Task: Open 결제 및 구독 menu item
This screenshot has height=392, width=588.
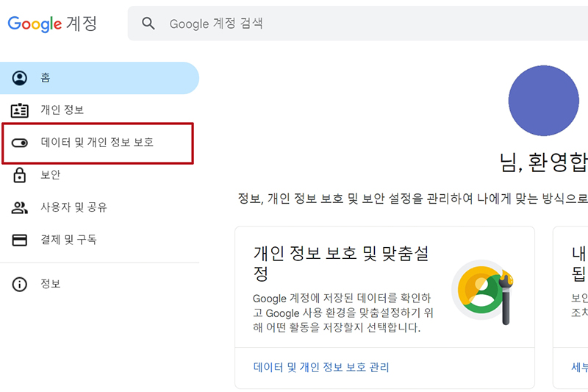Action: 99,240
